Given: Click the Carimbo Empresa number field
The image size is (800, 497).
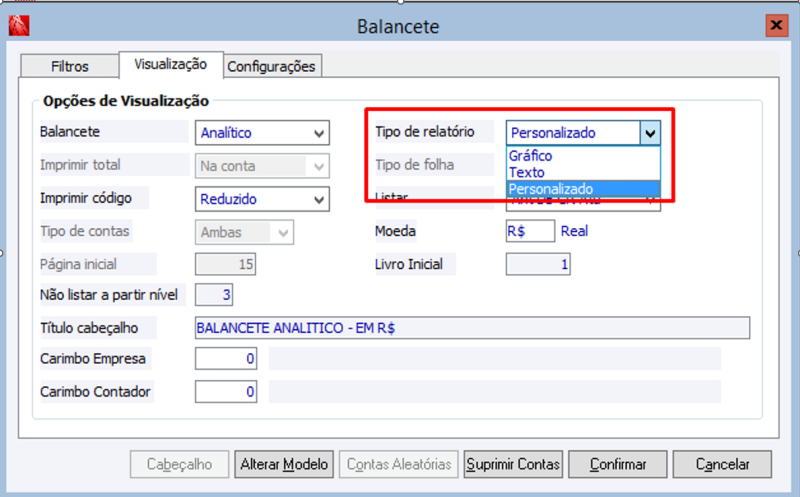Looking at the screenshot, I should tap(226, 359).
